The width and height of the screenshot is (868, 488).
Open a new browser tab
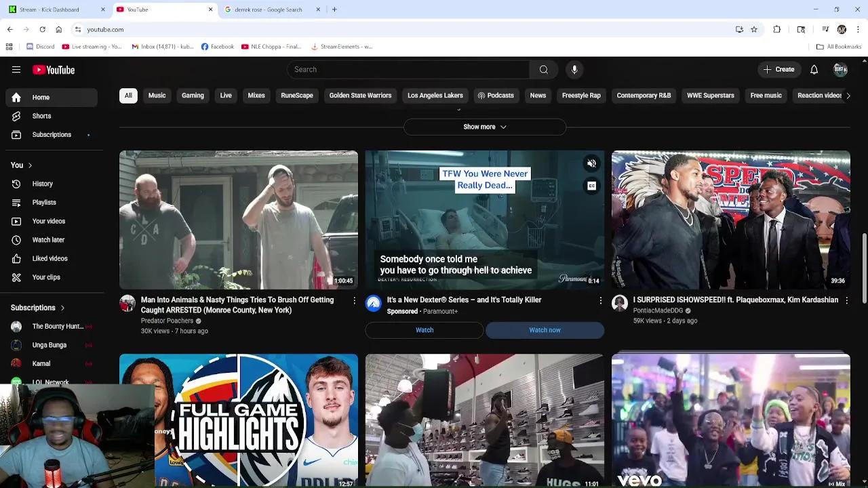(x=334, y=9)
